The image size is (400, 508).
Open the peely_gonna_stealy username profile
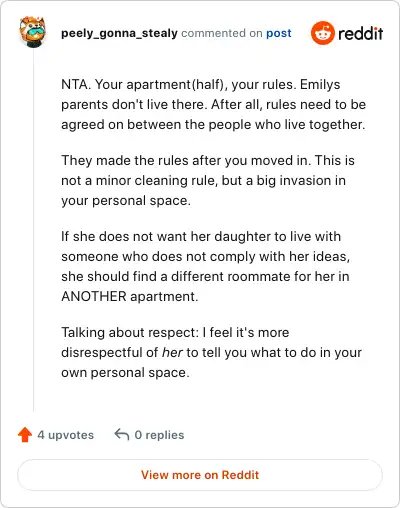coord(119,33)
